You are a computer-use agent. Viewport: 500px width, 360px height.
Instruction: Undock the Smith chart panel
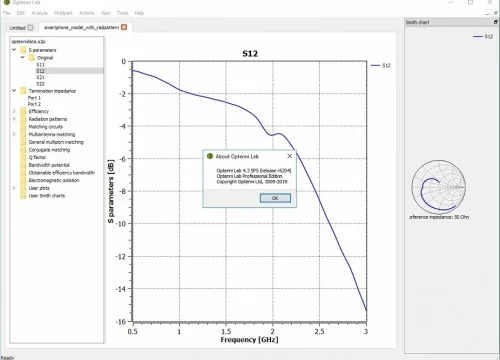pos(496,22)
